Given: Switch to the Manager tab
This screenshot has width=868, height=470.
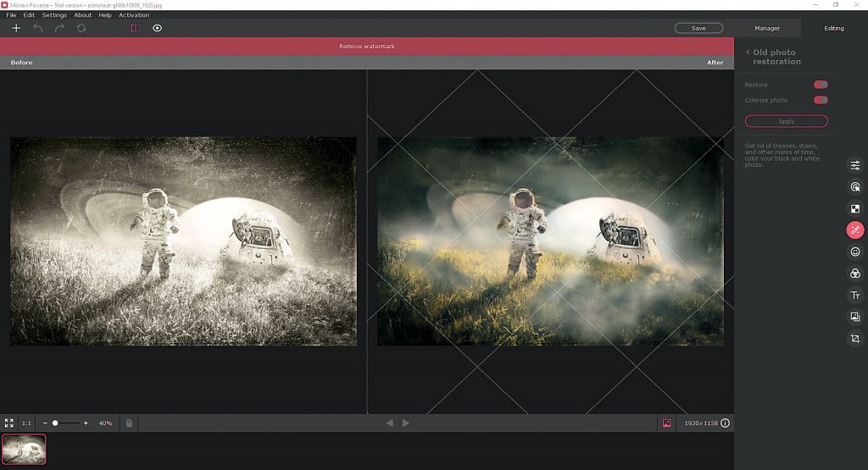Looking at the screenshot, I should [767, 28].
